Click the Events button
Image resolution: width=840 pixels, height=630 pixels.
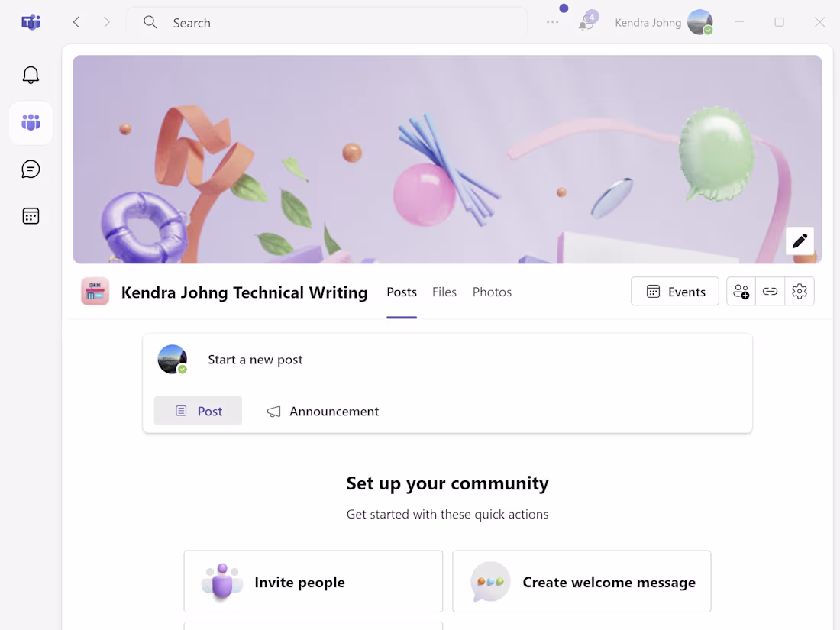pos(674,292)
